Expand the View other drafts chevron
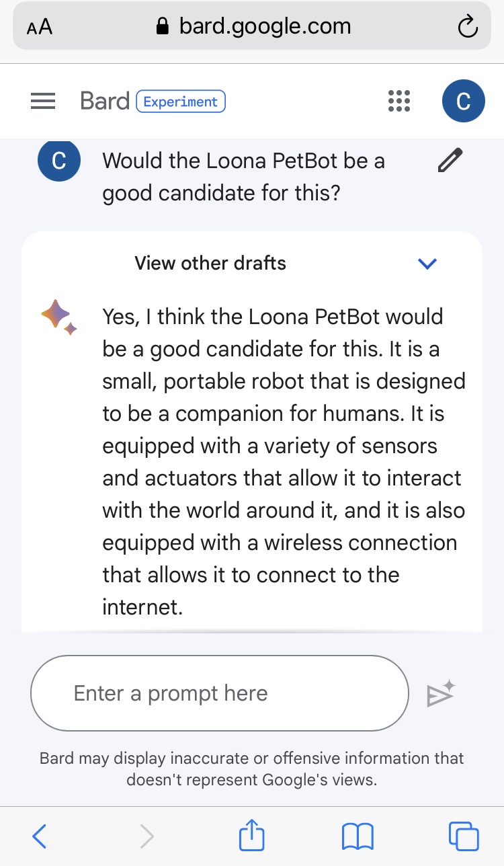504x866 pixels. [427, 263]
